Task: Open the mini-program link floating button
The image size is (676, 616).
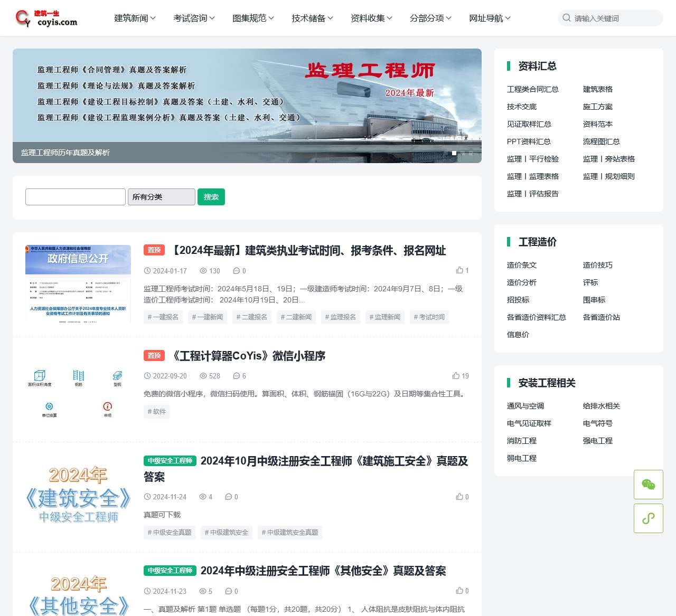Action: pyautogui.click(x=649, y=518)
